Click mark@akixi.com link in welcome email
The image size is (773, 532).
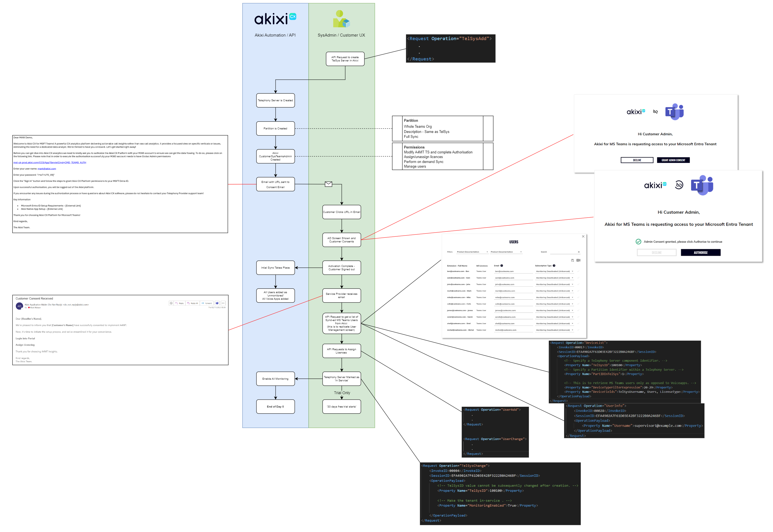(x=47, y=169)
